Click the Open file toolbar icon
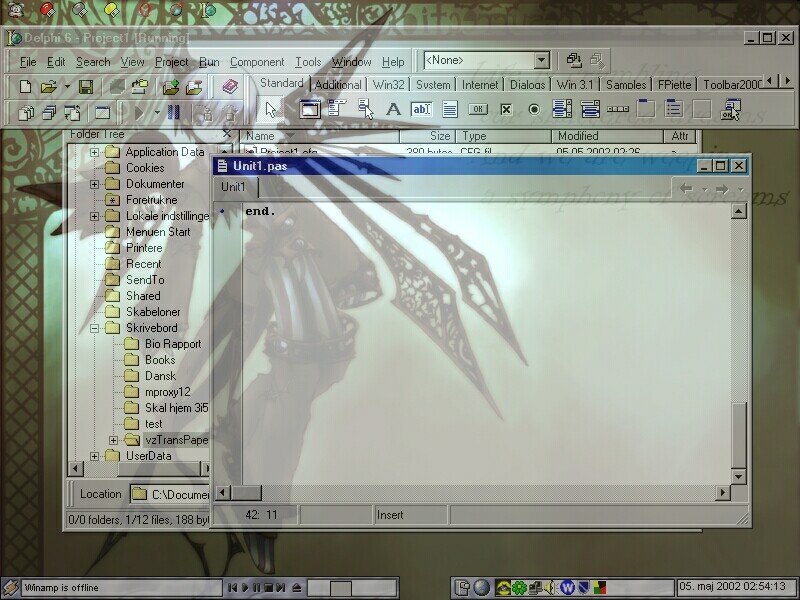The image size is (800, 600). point(48,87)
